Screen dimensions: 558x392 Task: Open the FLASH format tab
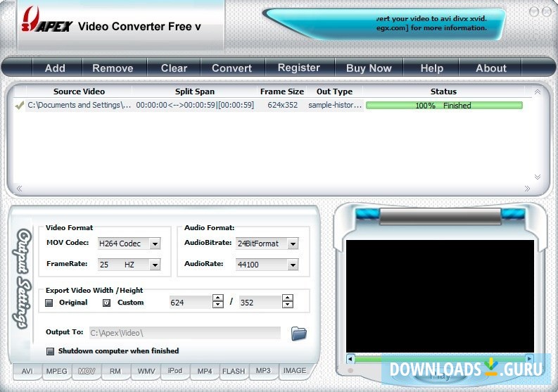[234, 371]
